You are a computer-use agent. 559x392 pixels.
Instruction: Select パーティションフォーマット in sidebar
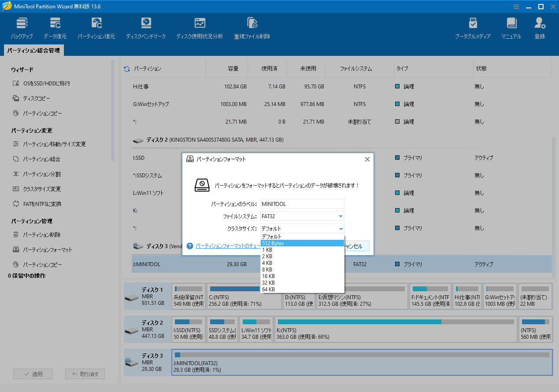coord(42,250)
